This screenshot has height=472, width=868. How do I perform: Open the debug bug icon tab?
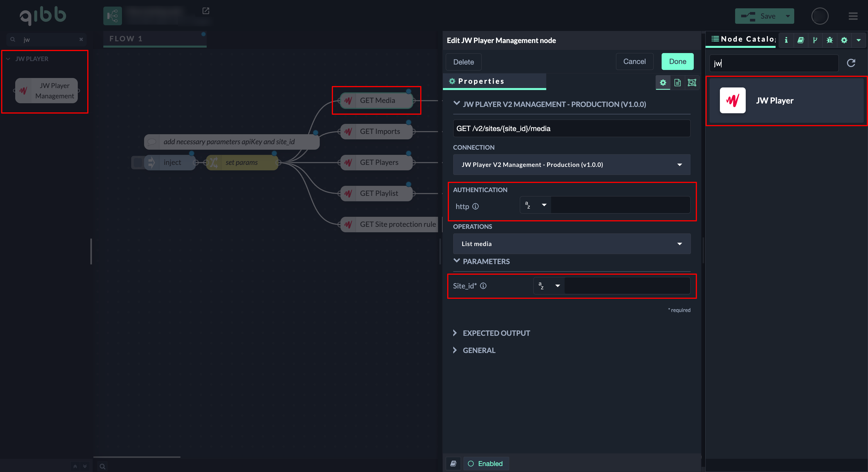pyautogui.click(x=830, y=40)
